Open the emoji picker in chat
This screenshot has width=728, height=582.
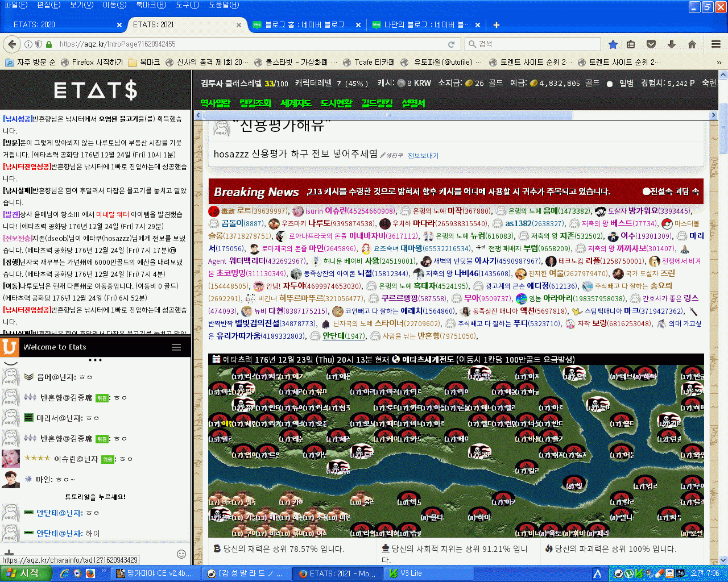tap(181, 554)
